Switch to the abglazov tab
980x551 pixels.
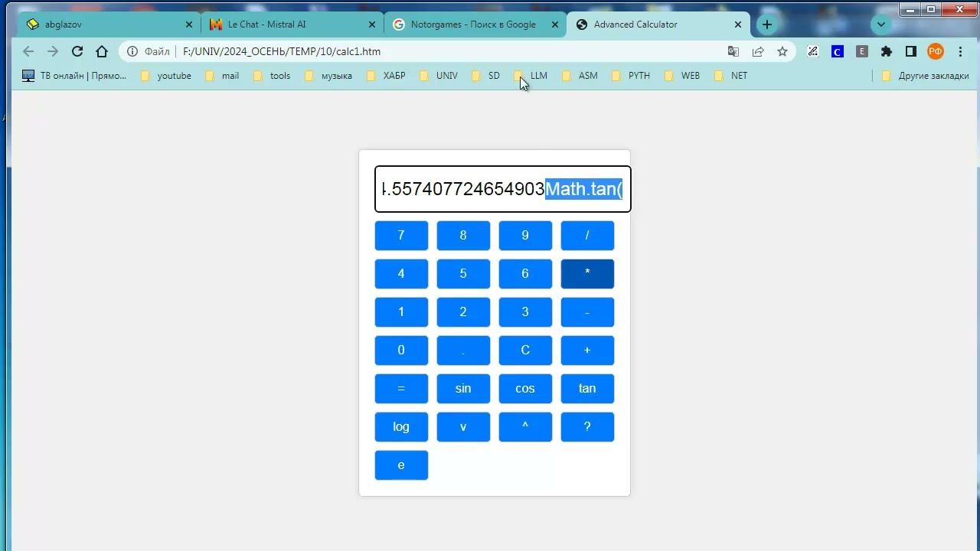tap(109, 24)
